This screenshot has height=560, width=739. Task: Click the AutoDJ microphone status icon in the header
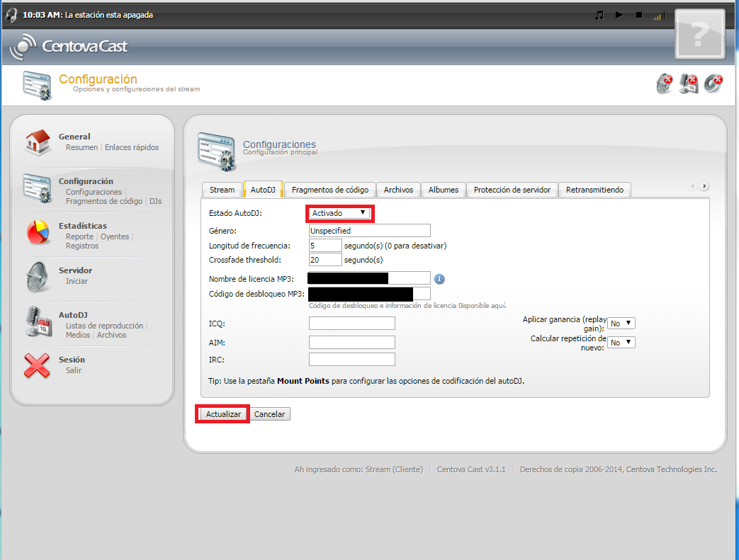coord(689,84)
